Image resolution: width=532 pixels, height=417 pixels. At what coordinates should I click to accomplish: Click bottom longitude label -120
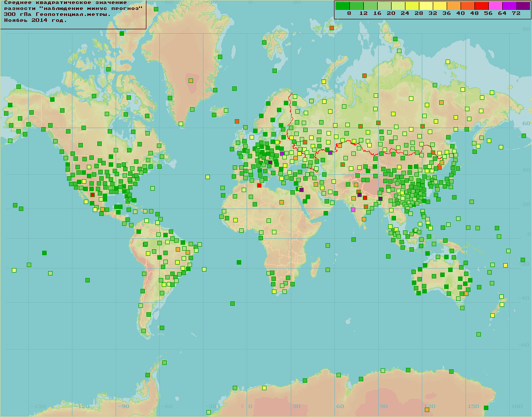(x=82, y=407)
